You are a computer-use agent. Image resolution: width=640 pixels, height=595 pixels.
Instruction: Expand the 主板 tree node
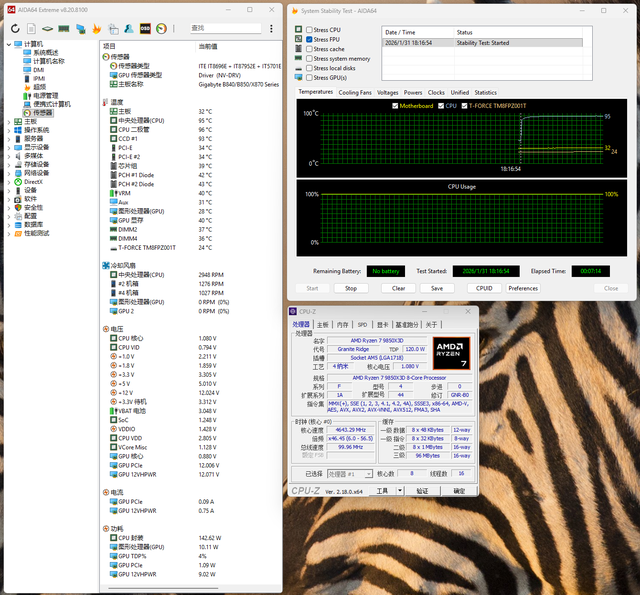pyautogui.click(x=8, y=122)
